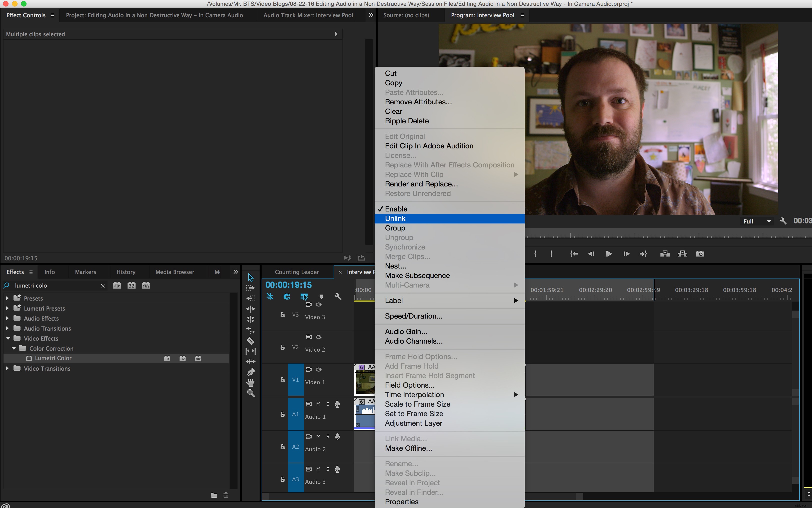Select the Track Select Forward tool

250,288
